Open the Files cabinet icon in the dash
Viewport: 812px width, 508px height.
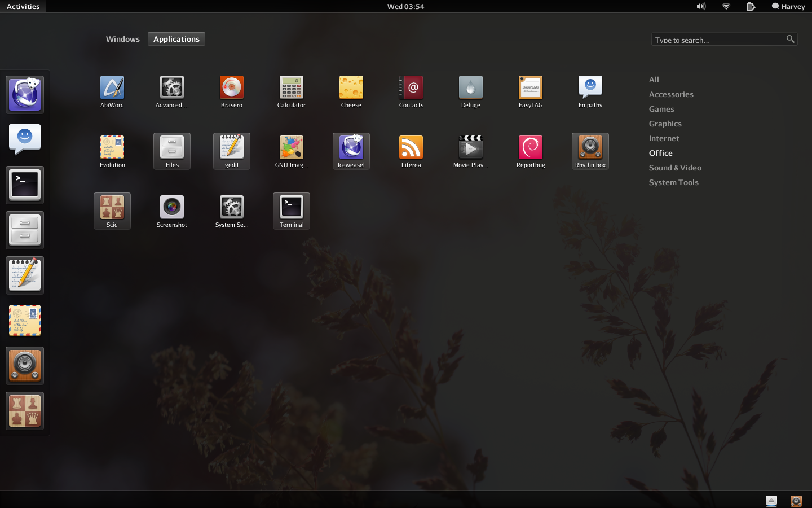(x=25, y=230)
